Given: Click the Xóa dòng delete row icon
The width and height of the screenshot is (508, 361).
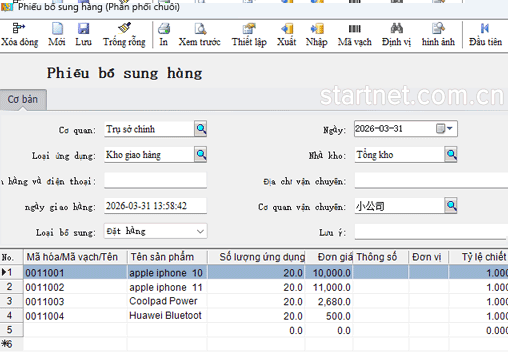Looking at the screenshot, I should [19, 29].
